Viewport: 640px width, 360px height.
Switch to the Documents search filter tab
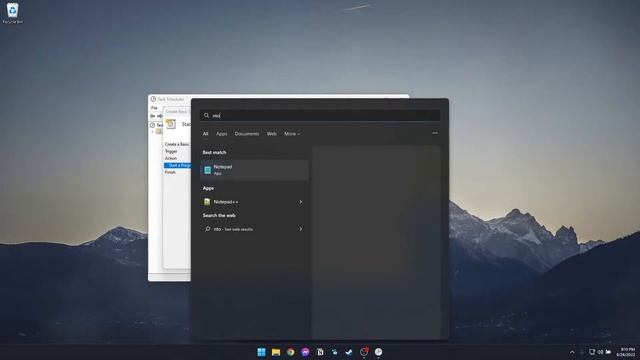247,134
